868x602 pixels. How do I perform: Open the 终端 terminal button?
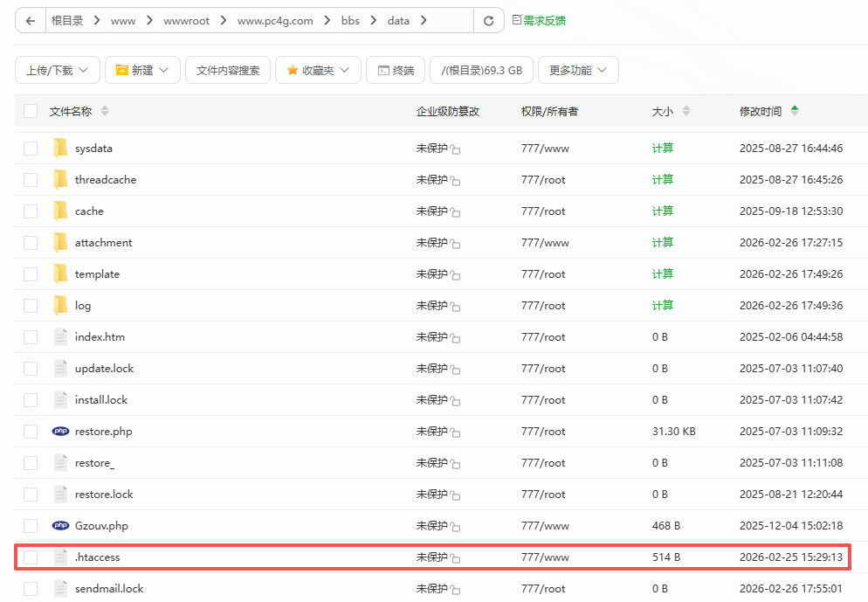[395, 70]
